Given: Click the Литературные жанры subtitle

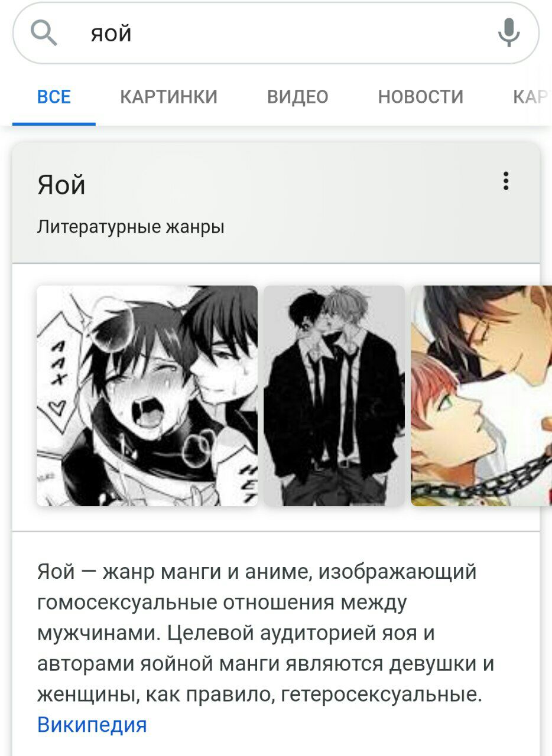Looking at the screenshot, I should coord(131,227).
